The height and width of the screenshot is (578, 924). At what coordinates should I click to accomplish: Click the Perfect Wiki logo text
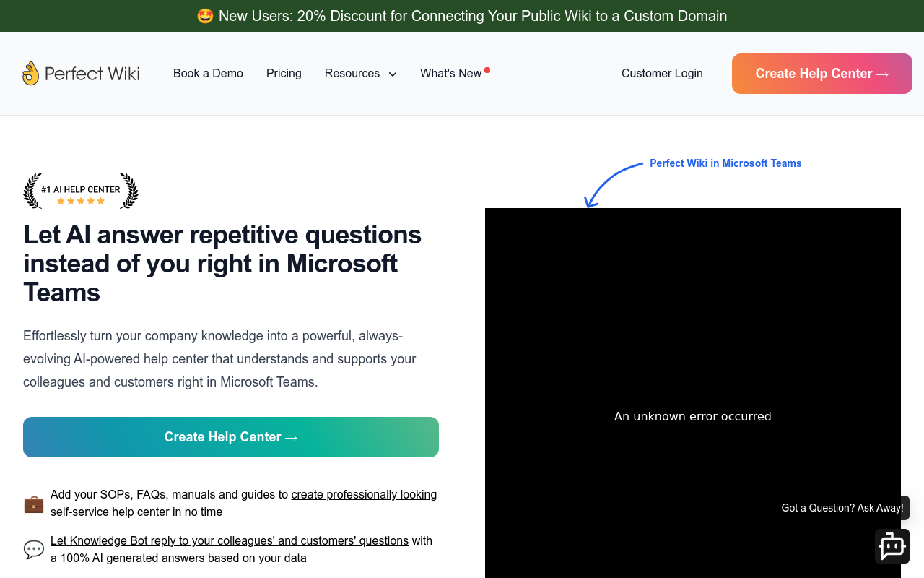point(92,73)
